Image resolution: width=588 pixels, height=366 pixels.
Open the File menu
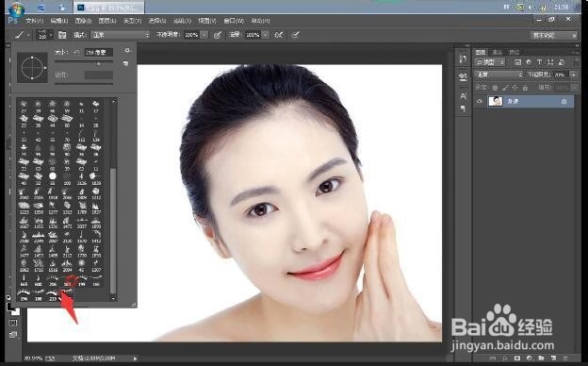[x=34, y=21]
